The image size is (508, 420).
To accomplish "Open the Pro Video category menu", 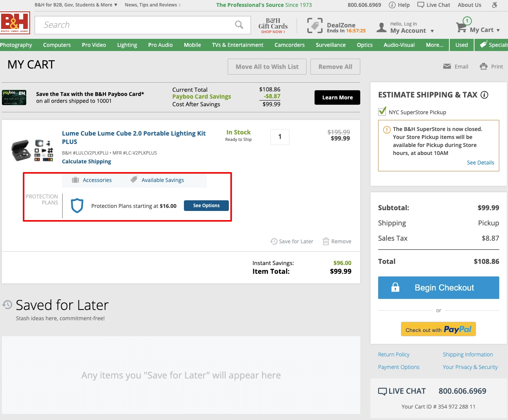I will pos(94,45).
